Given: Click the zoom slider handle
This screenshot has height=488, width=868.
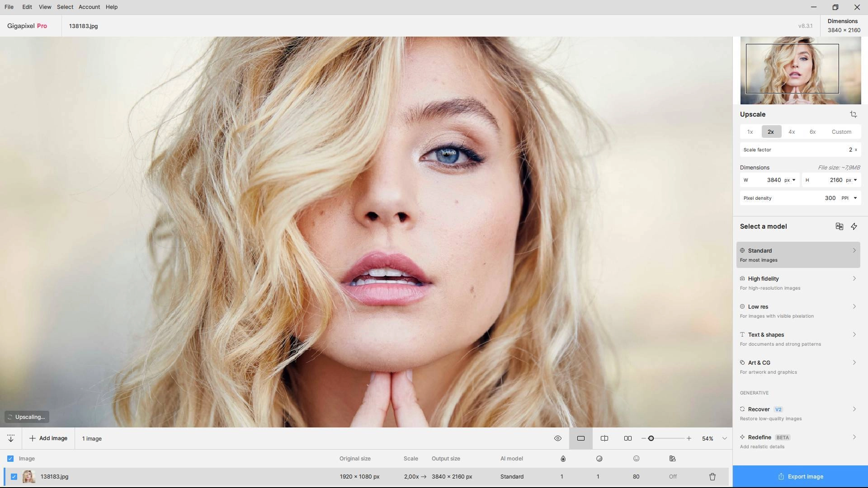Looking at the screenshot, I should (x=651, y=438).
